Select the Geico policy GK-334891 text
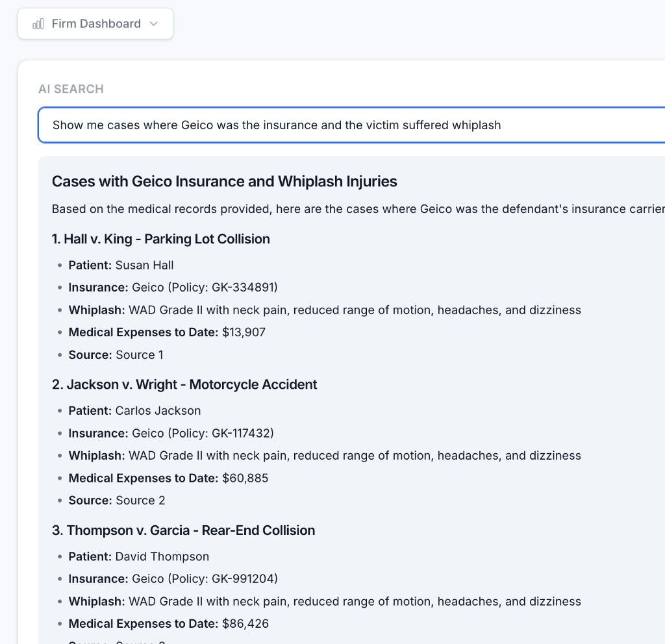 205,287
